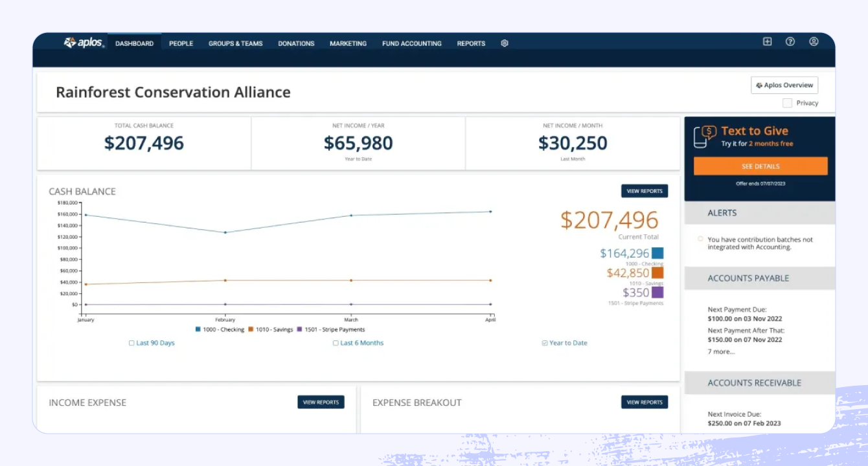Click the purple Stripe Payments swatch

[657, 292]
